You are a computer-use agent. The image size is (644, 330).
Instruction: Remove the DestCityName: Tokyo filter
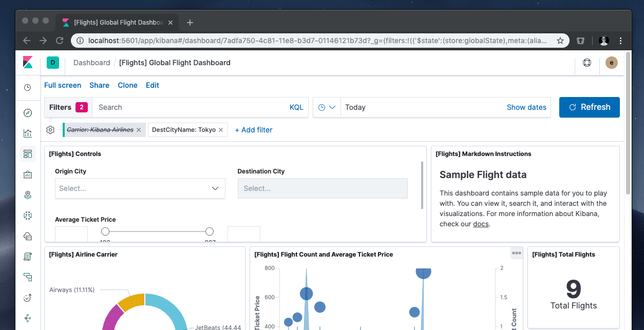(221, 130)
